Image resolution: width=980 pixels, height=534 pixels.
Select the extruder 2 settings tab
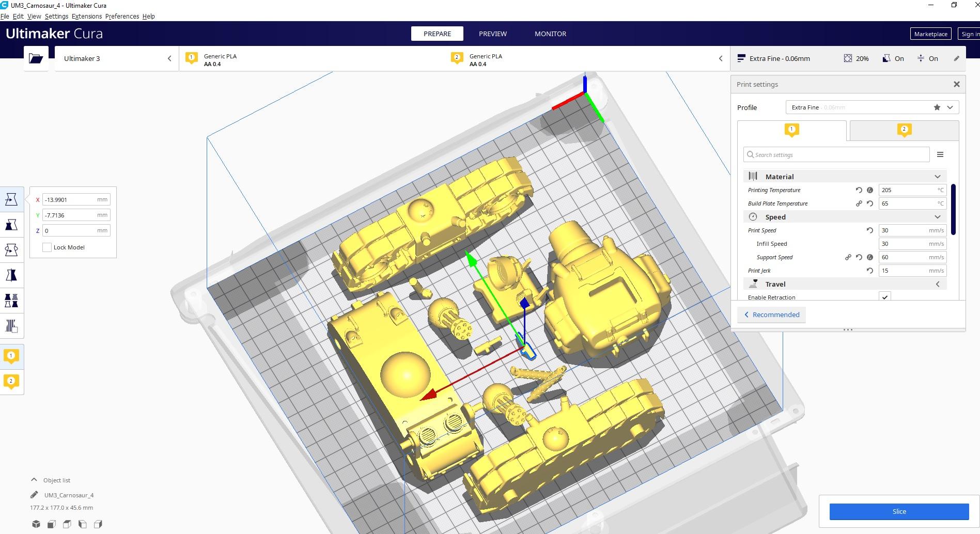(x=904, y=130)
